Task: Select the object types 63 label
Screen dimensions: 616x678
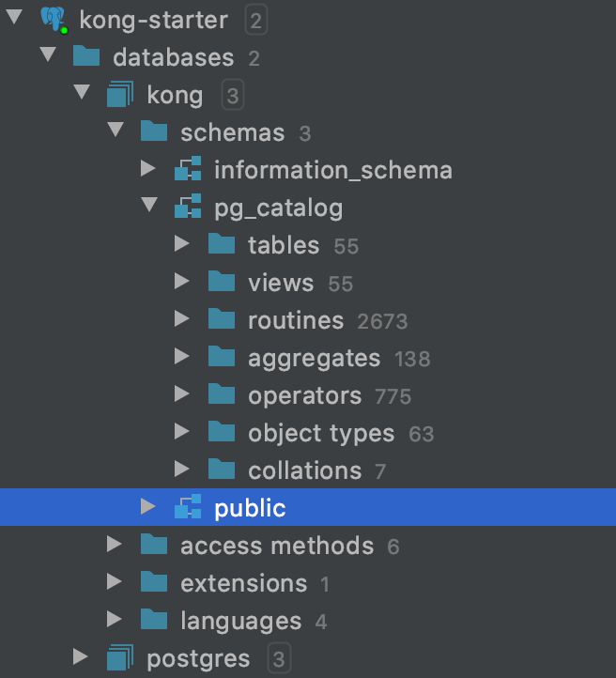Action: [x=341, y=434]
